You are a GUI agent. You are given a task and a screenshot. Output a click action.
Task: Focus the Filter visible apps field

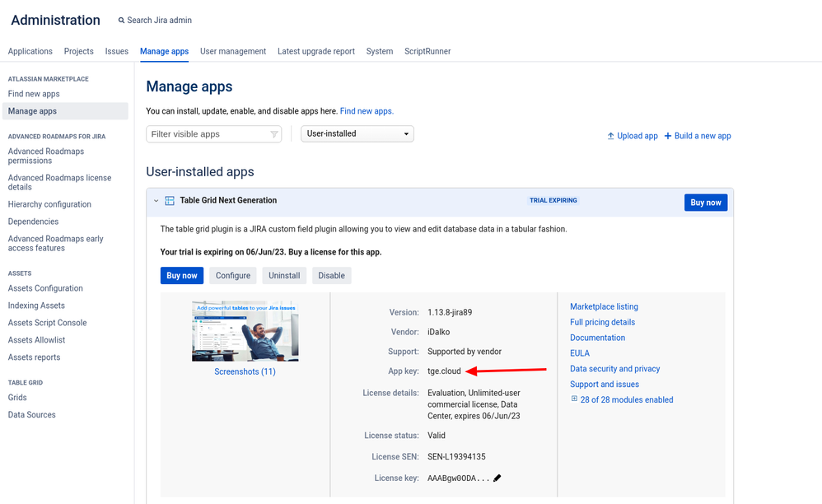214,134
